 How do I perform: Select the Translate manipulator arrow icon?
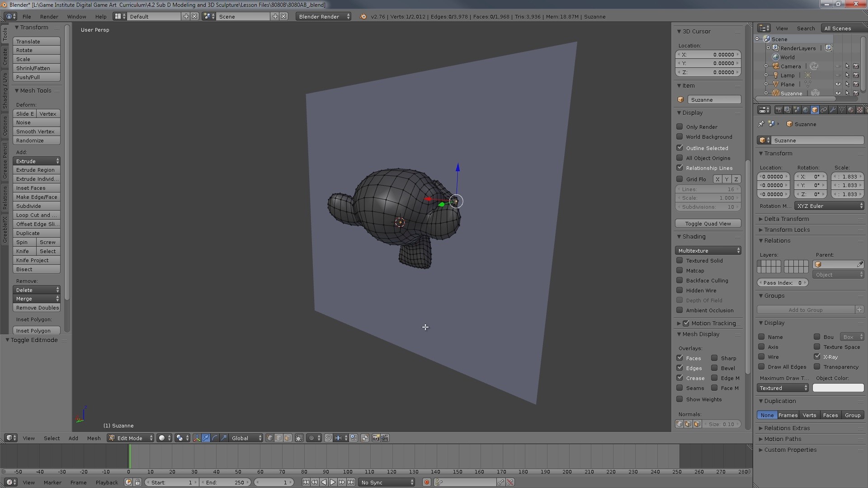[x=206, y=438]
